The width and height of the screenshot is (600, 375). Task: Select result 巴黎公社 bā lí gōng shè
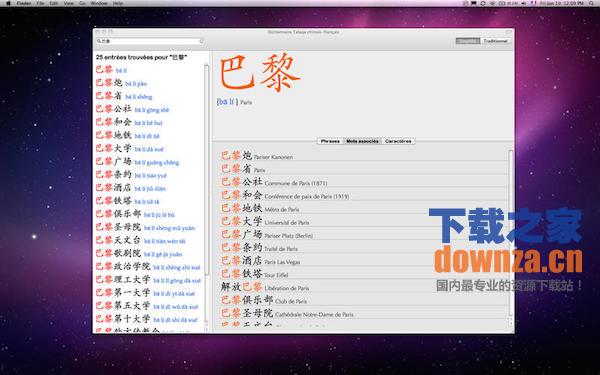[x=132, y=109]
